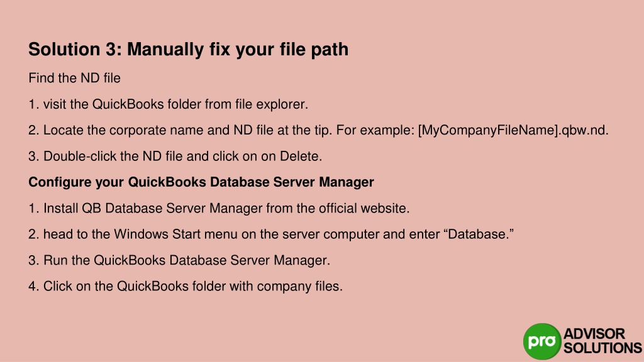Click 'Run the QuickBooks Database Server Manager' step
644x362 pixels.
179,260
